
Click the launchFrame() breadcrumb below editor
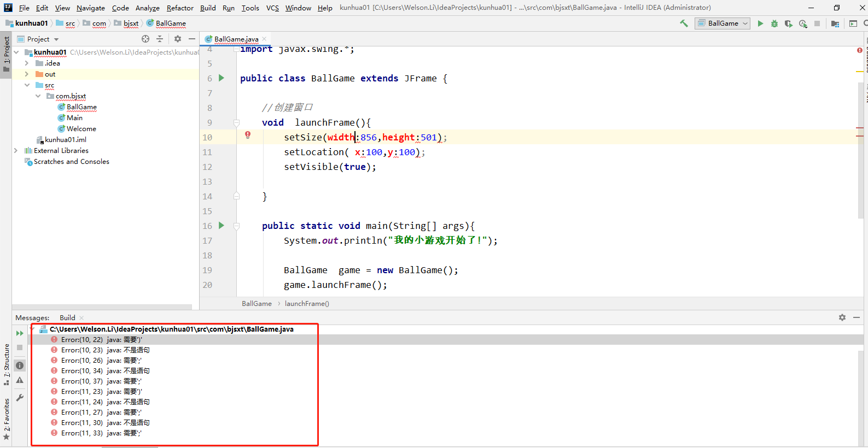coord(307,304)
